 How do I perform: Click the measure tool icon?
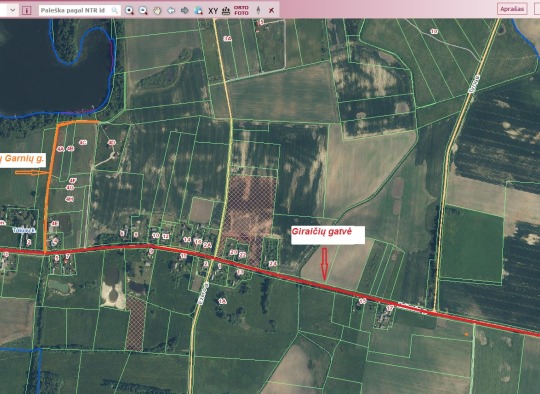pyautogui.click(x=226, y=10)
